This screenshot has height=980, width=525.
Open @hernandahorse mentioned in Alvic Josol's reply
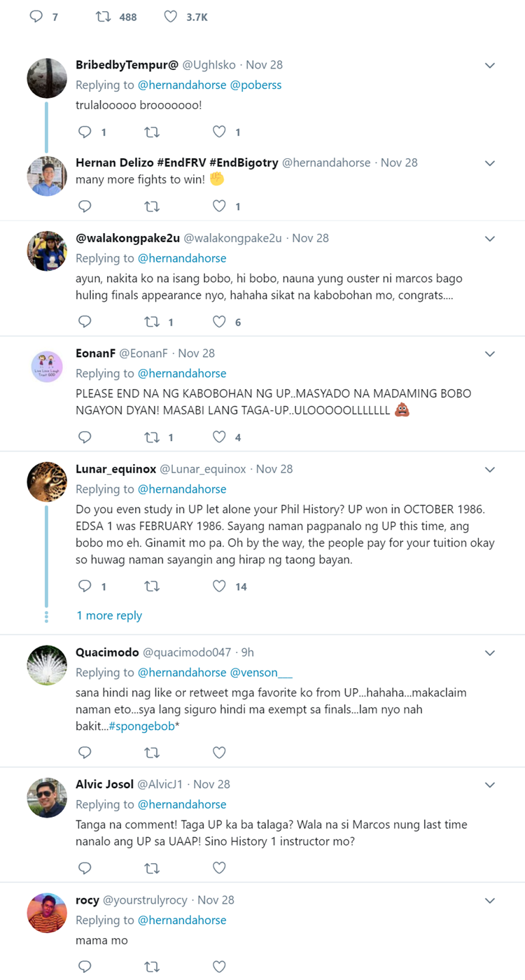point(180,804)
